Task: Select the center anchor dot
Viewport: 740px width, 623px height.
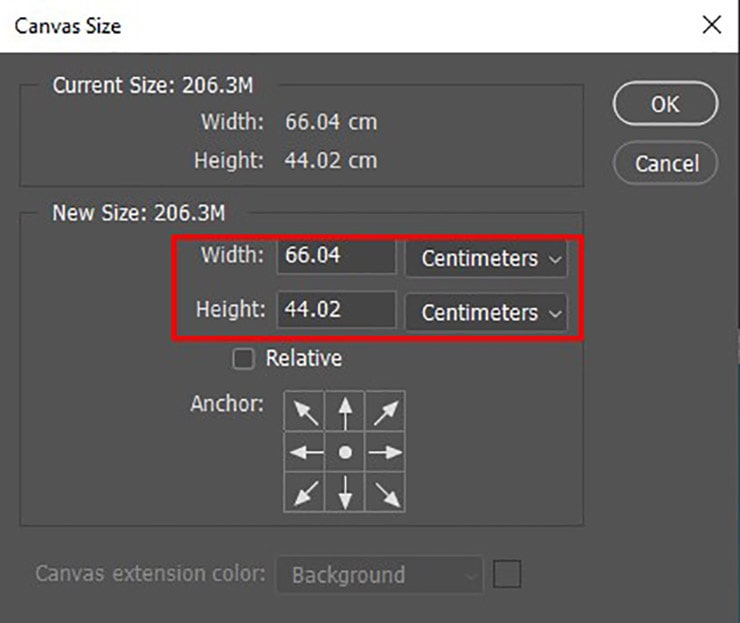Action: pos(345,452)
